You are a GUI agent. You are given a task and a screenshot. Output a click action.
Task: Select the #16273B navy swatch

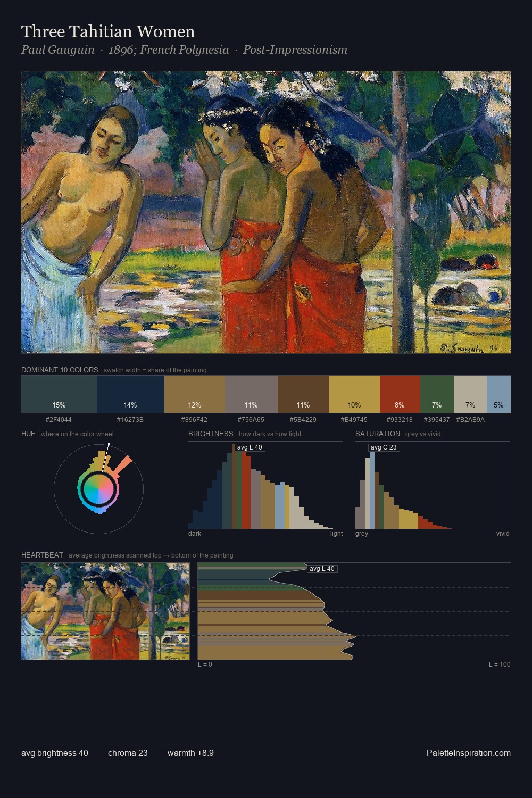pyautogui.click(x=130, y=394)
